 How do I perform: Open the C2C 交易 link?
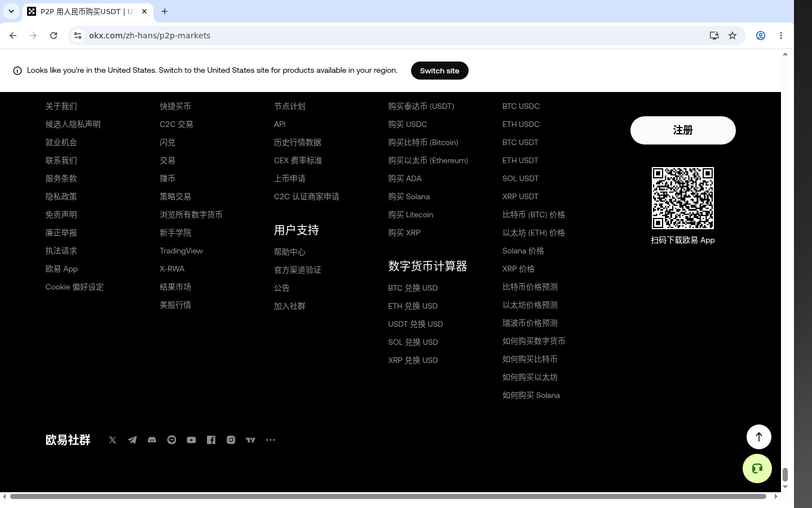point(176,124)
